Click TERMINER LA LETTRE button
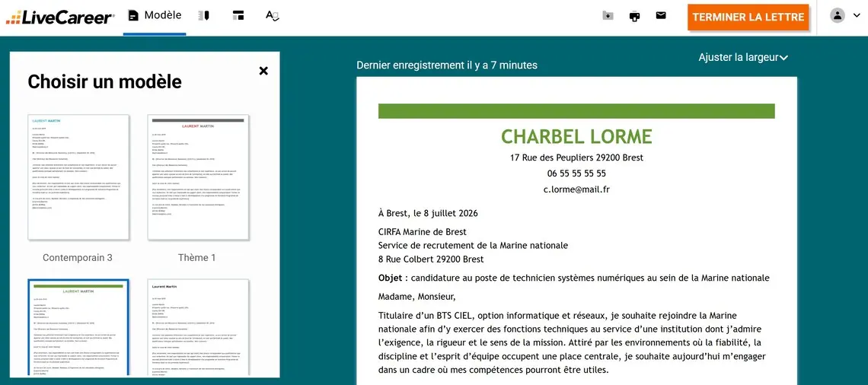Image resolution: width=868 pixels, height=385 pixels. click(748, 17)
